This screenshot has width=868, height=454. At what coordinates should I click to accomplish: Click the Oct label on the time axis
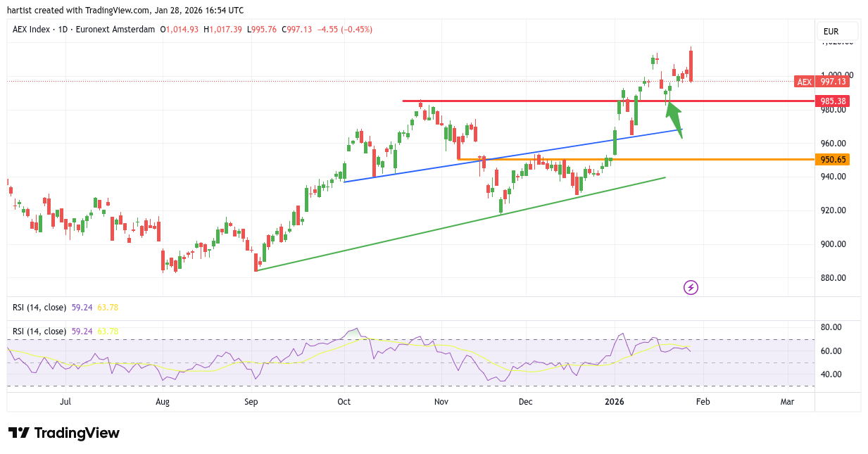[x=344, y=402]
